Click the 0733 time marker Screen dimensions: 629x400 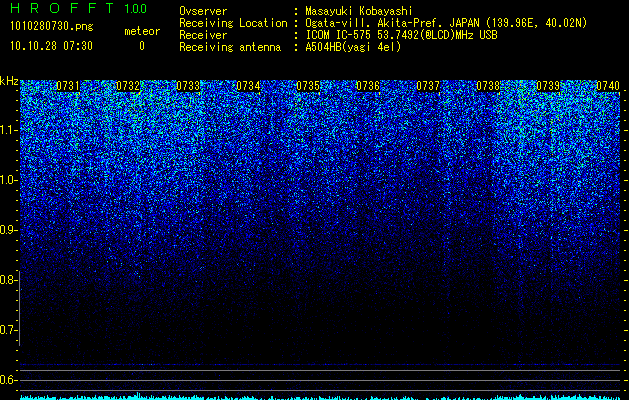(x=188, y=86)
